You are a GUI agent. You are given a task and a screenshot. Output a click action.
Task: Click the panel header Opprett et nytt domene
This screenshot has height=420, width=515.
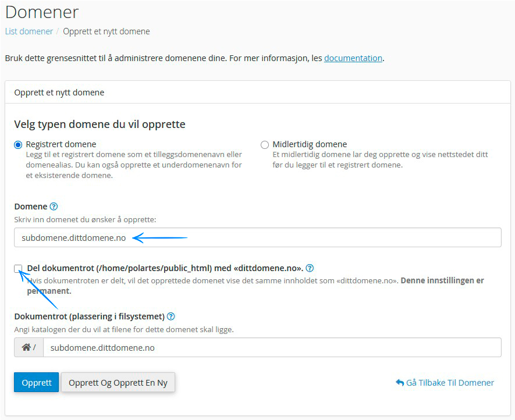[59, 92]
